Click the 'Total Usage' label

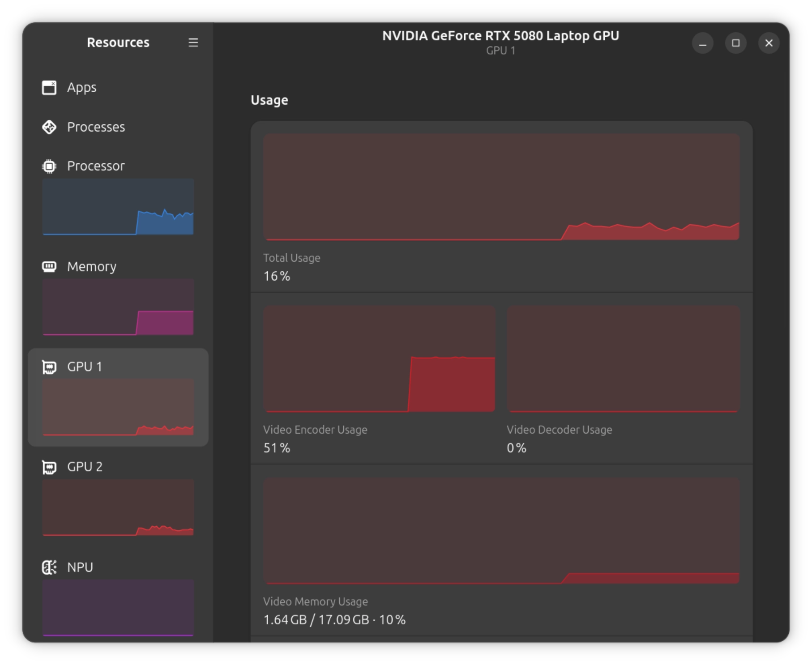(291, 258)
